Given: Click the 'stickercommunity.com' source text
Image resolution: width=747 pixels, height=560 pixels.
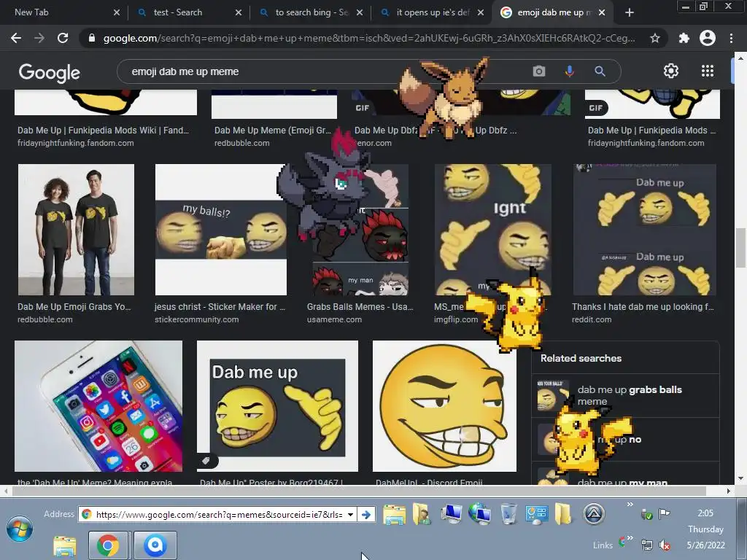Looking at the screenshot, I should [x=196, y=319].
